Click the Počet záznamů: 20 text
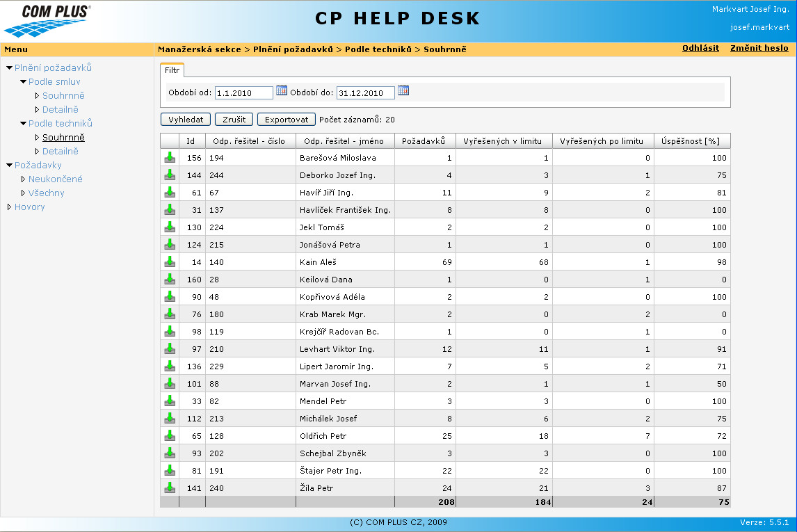This screenshot has width=797, height=532. click(x=357, y=120)
